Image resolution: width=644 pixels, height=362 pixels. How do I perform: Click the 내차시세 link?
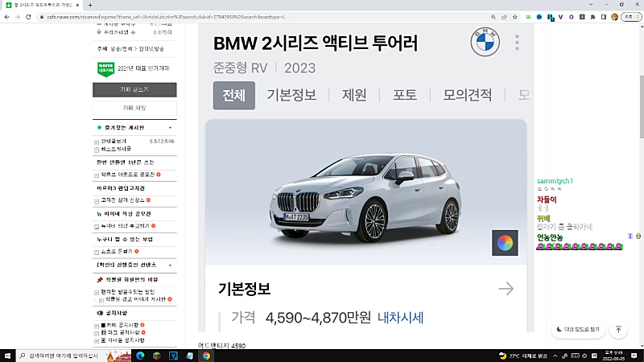400,318
